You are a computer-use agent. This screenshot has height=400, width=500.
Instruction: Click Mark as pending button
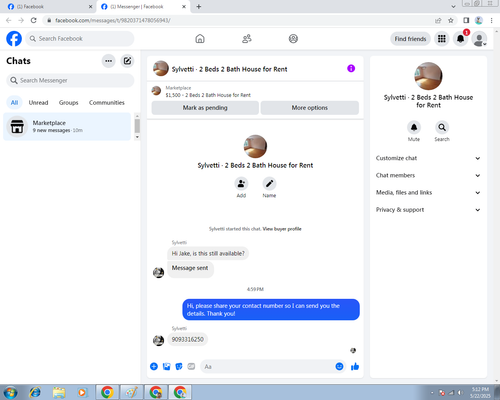click(x=205, y=108)
